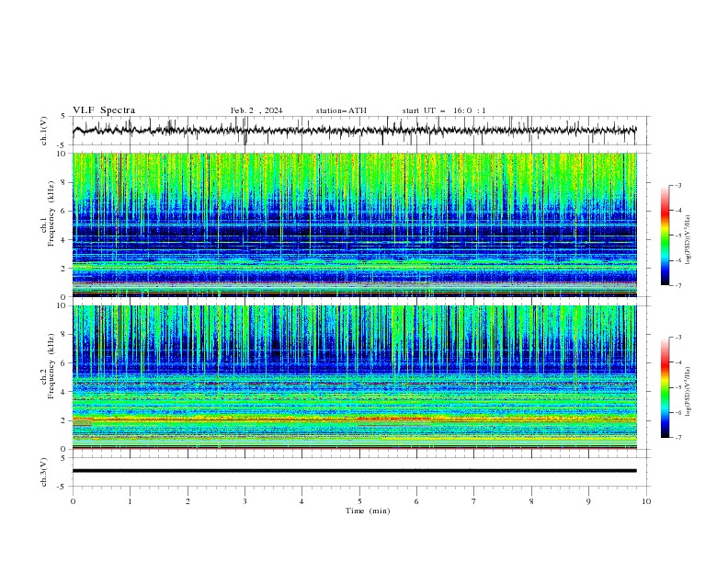Click the ch.1 frequency axis "8" tick label
728x563 pixels.
64,182
